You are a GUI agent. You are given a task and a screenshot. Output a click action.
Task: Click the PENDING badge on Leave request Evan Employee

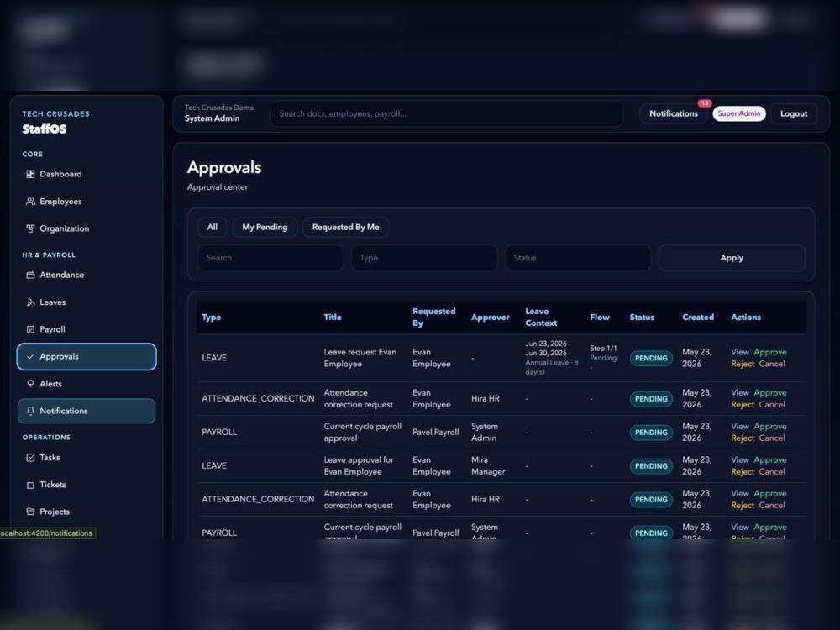(651, 359)
